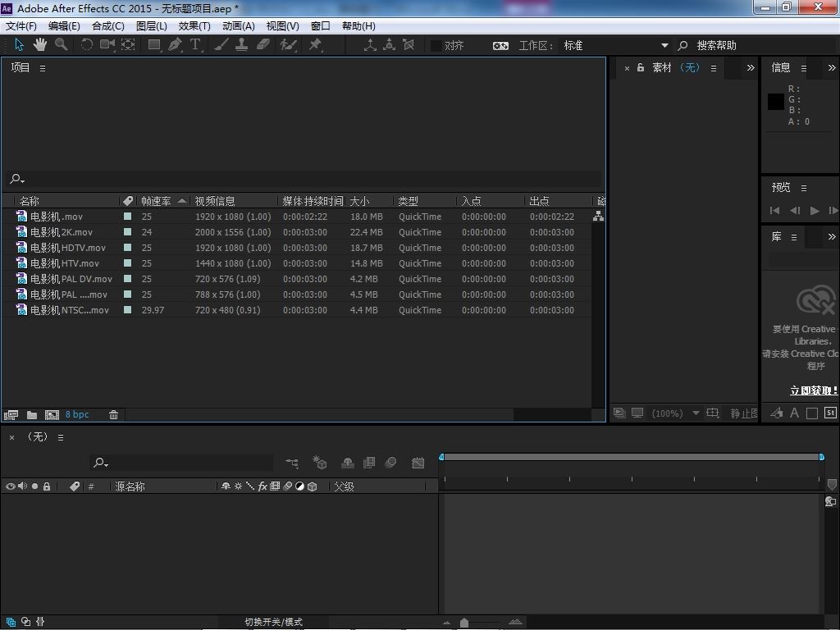Toggle hide shy layers switch in timeline
The width and height of the screenshot is (840, 630).
(348, 463)
